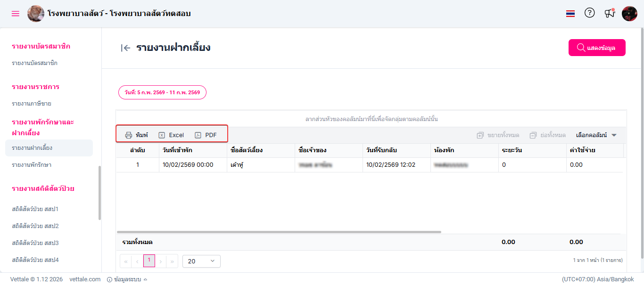
Task: Open the user profile avatar
Action: [629, 14]
